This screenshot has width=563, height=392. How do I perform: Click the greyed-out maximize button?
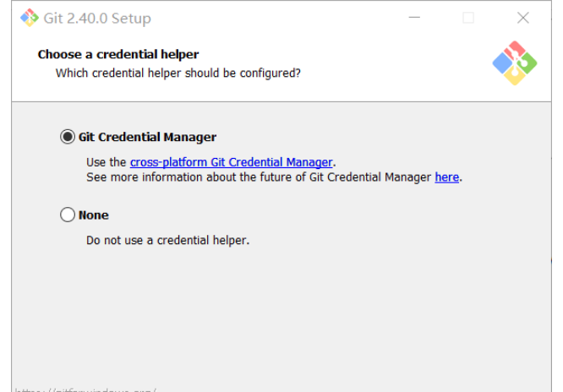468,18
